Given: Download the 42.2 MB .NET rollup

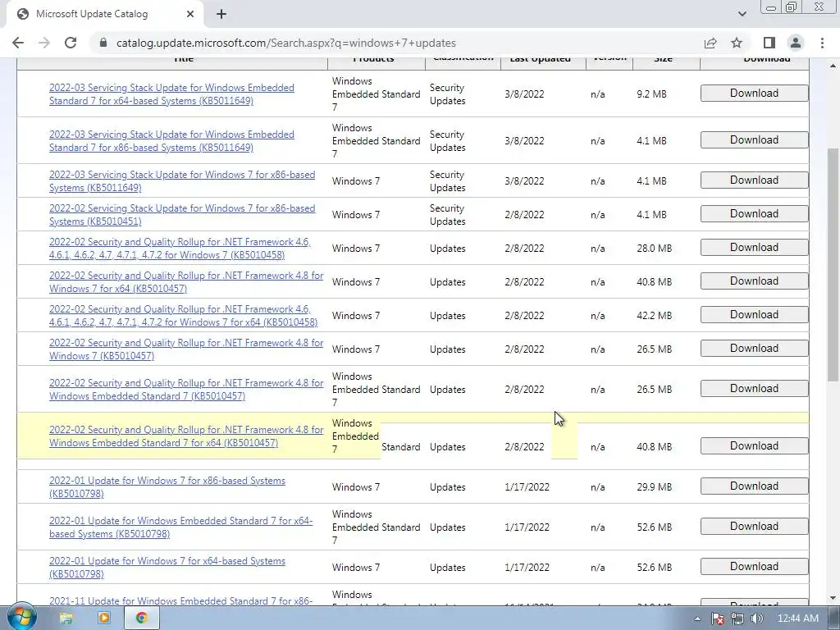Looking at the screenshot, I should [755, 314].
